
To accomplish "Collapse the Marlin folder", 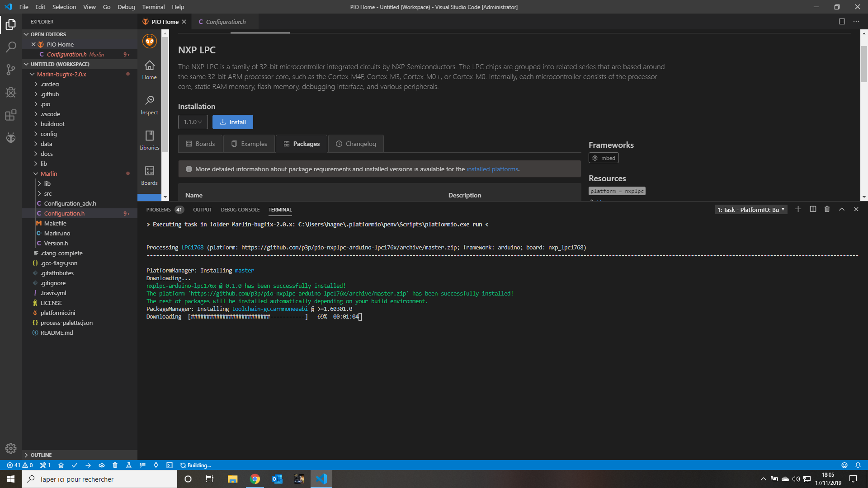I will tap(48, 174).
